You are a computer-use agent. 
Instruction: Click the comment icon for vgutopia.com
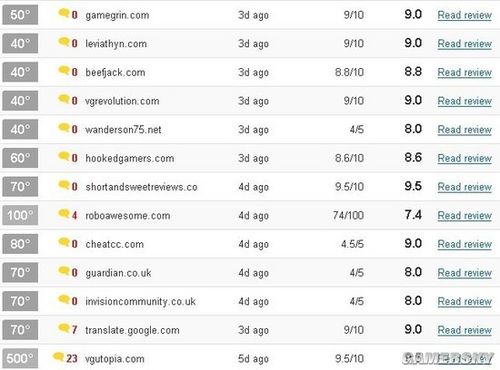(58, 357)
